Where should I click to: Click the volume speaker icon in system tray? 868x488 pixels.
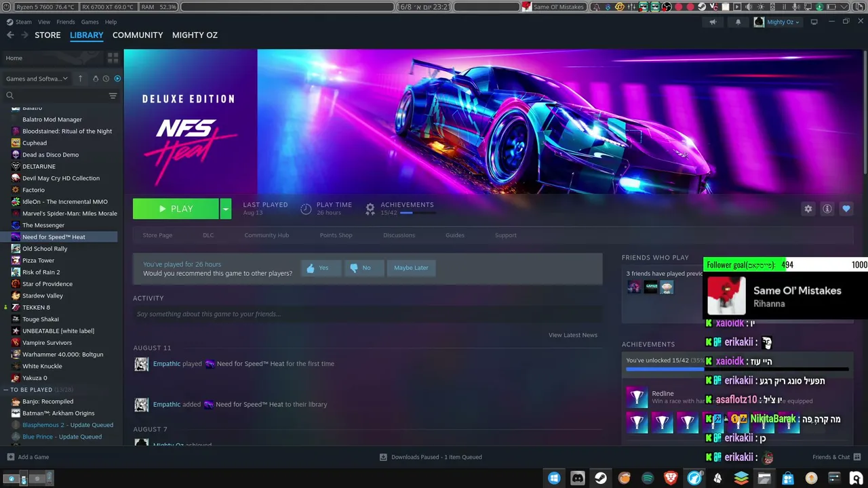coord(749,7)
